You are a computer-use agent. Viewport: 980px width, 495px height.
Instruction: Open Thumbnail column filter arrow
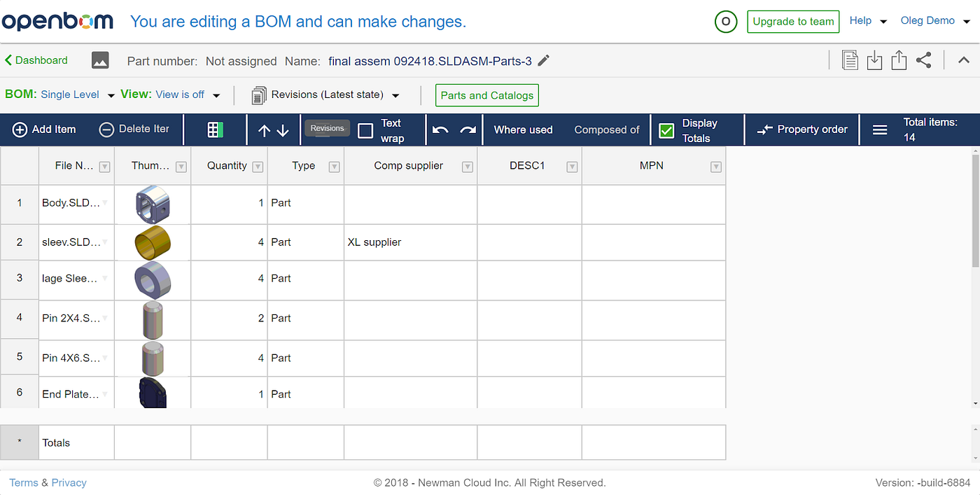tap(181, 167)
